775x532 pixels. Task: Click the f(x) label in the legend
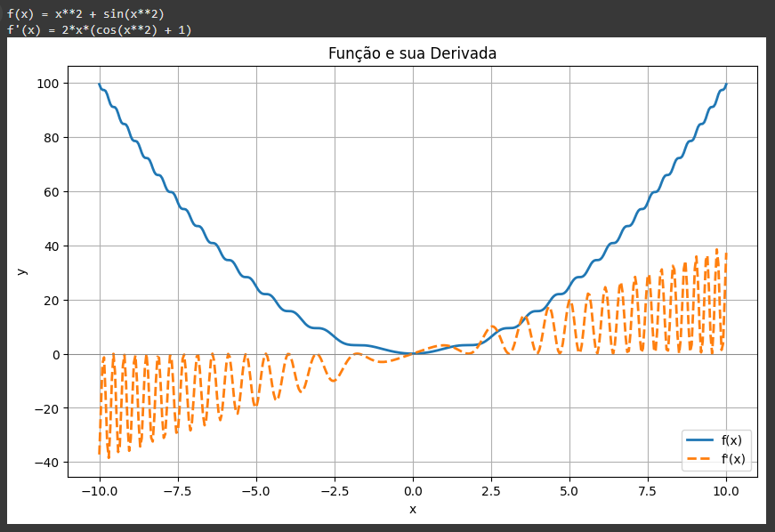point(731,441)
